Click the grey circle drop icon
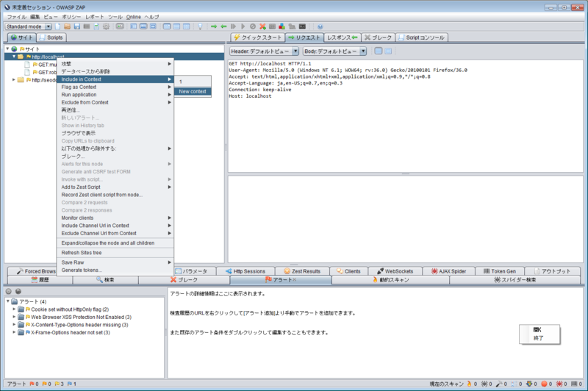Screen dimensions: 588x391 pyautogui.click(x=253, y=26)
